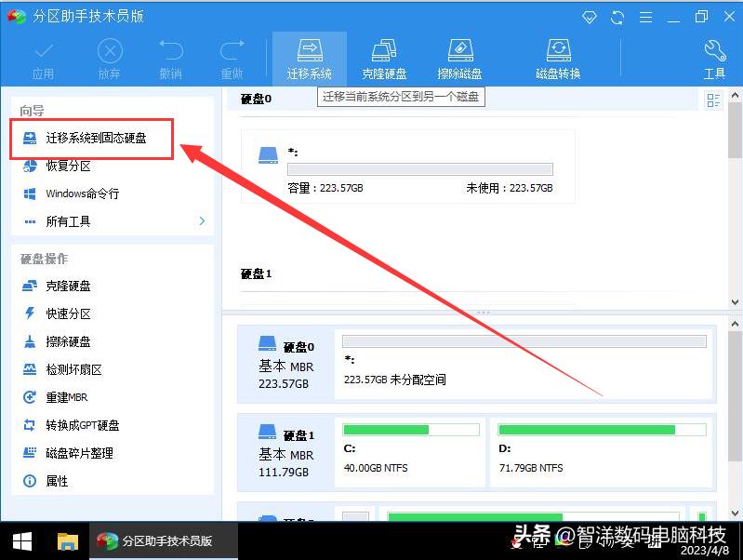
Task: Select 硬盘1 header in upper list
Action: [257, 274]
